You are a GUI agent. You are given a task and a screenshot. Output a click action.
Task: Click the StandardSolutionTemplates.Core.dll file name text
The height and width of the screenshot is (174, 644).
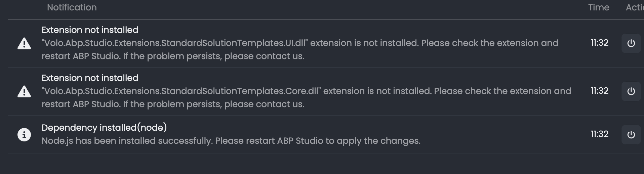tap(182, 91)
